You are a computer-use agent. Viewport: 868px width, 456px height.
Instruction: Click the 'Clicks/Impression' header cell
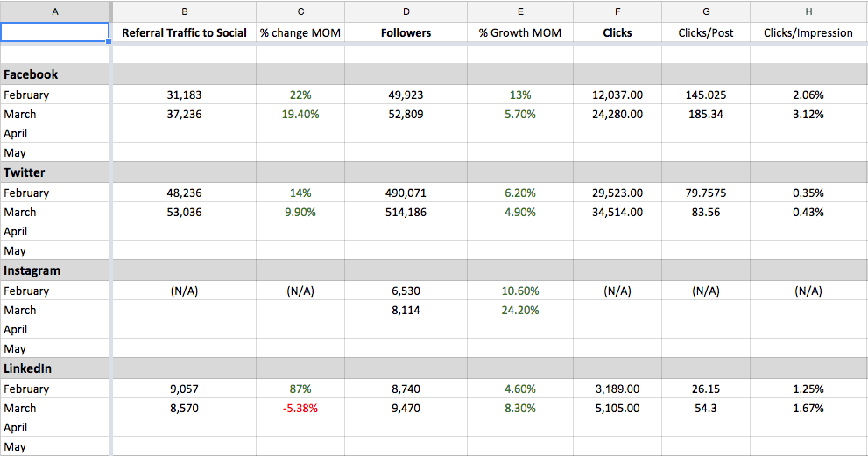[808, 32]
